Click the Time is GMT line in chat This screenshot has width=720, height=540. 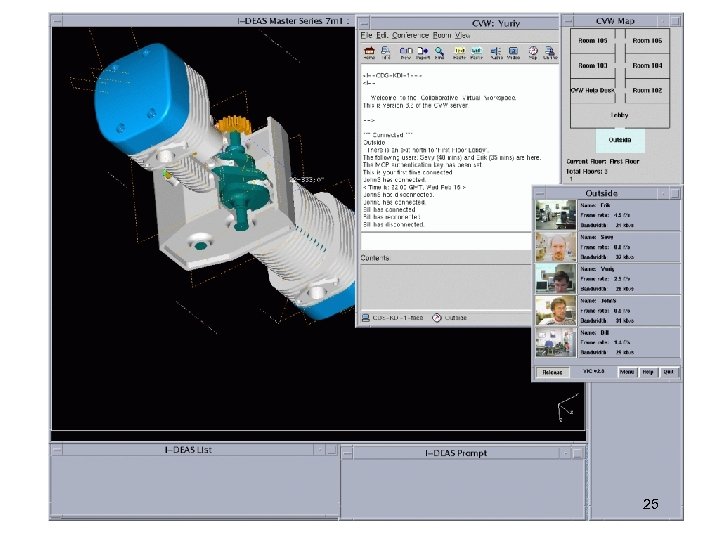click(414, 187)
